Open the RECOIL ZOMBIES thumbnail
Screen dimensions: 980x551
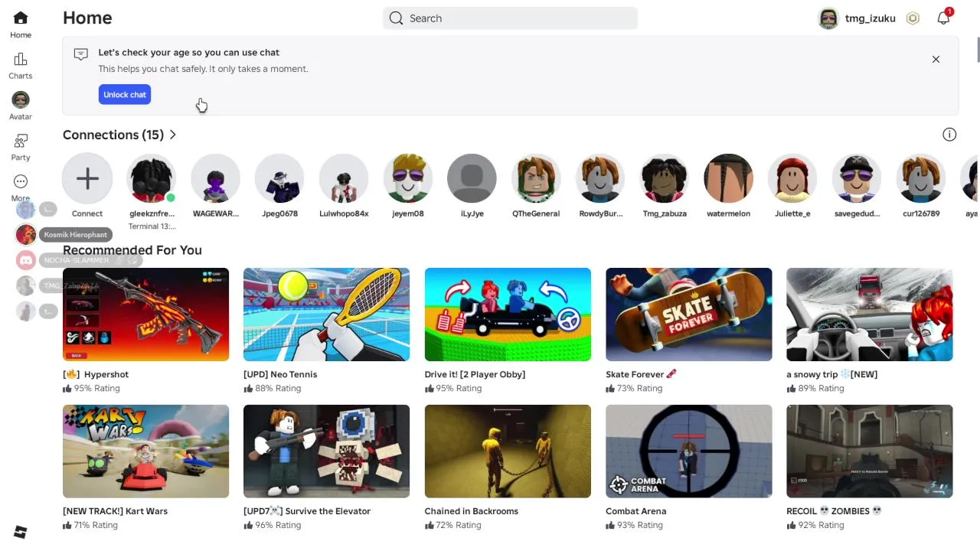pyautogui.click(x=869, y=452)
